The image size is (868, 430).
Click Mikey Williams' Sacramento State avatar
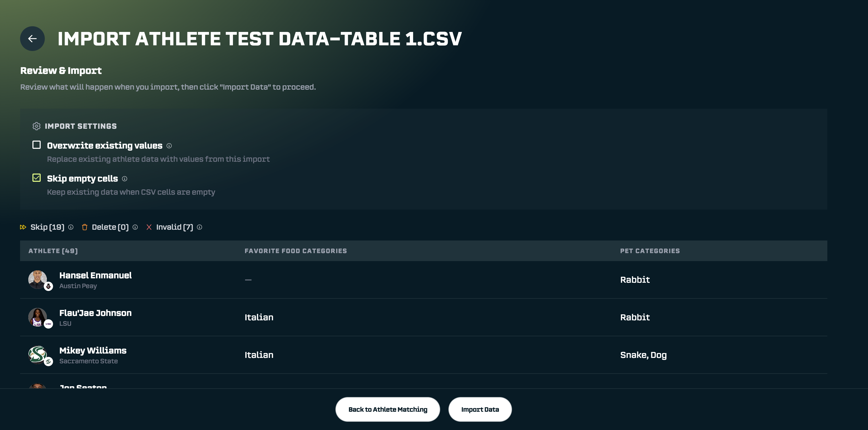(x=37, y=355)
